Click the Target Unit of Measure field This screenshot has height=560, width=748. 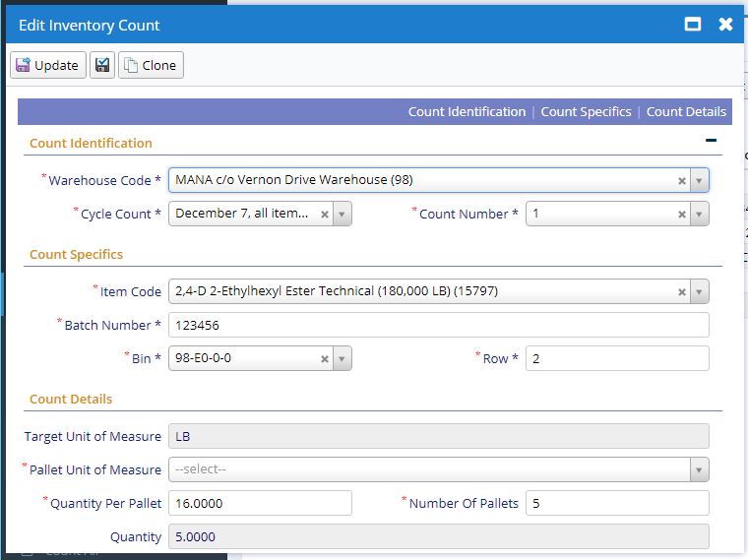[x=438, y=436]
